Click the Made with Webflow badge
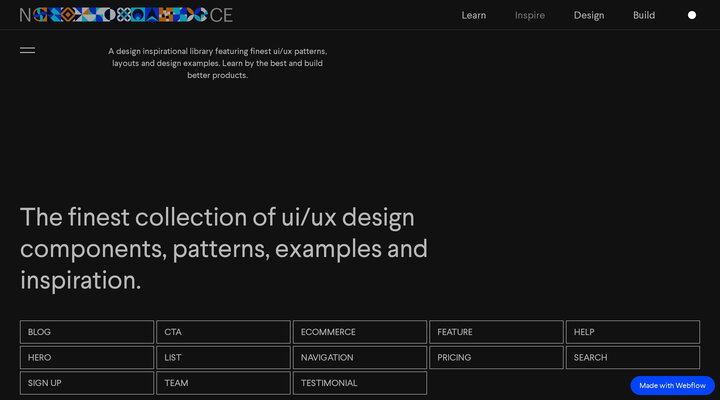The height and width of the screenshot is (400, 720). [673, 385]
